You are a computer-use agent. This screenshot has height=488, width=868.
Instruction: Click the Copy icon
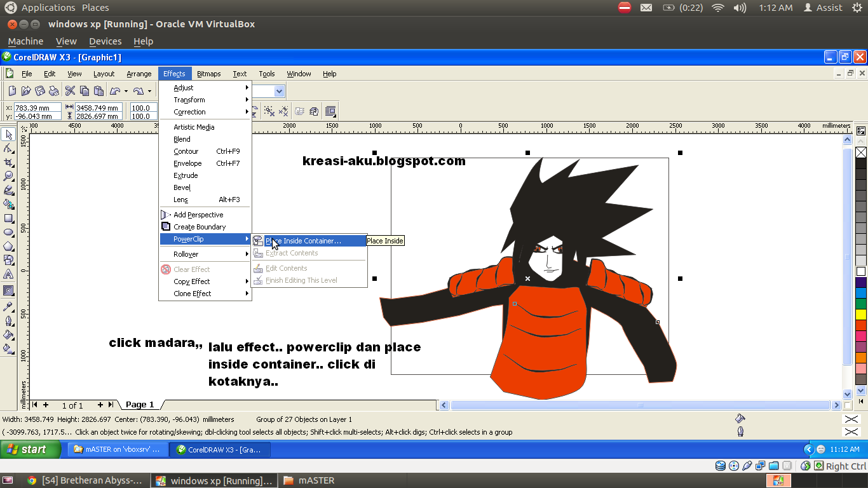point(84,91)
